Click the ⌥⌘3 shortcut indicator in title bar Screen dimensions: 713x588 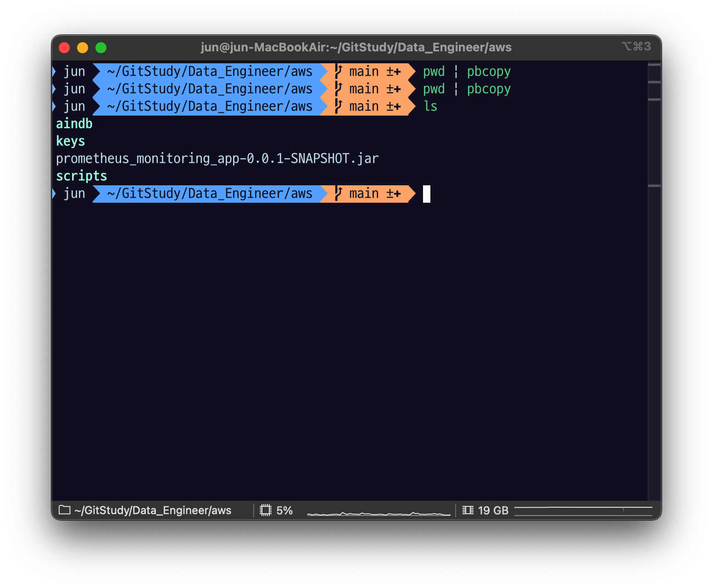(636, 46)
